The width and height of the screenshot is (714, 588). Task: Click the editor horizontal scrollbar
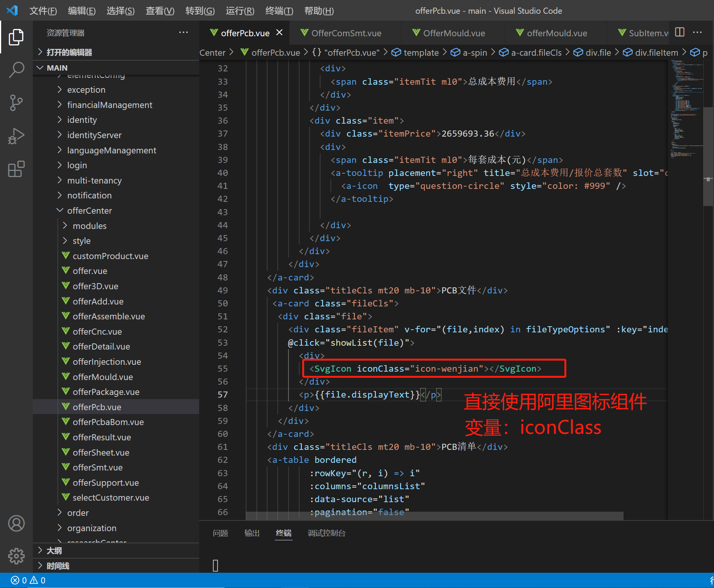point(435,516)
